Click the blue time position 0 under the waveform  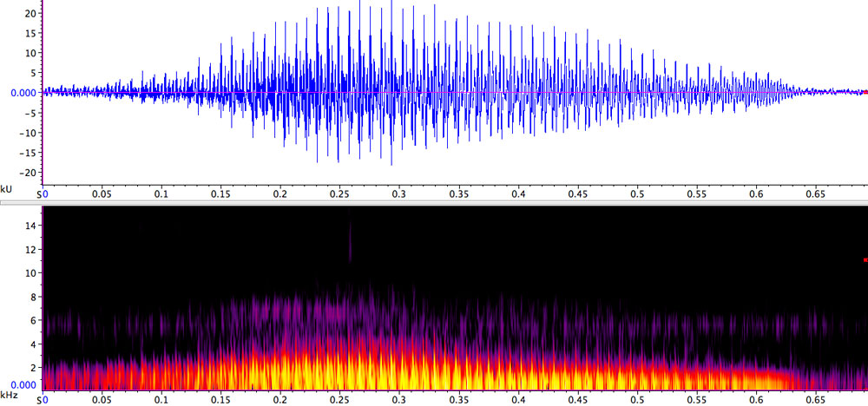point(44,196)
